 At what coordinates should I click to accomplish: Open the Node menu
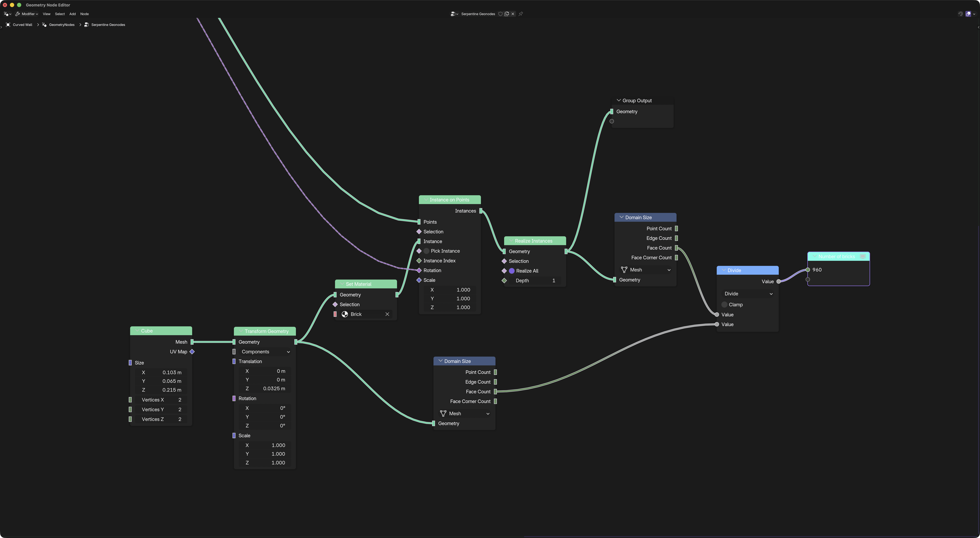[x=84, y=14]
